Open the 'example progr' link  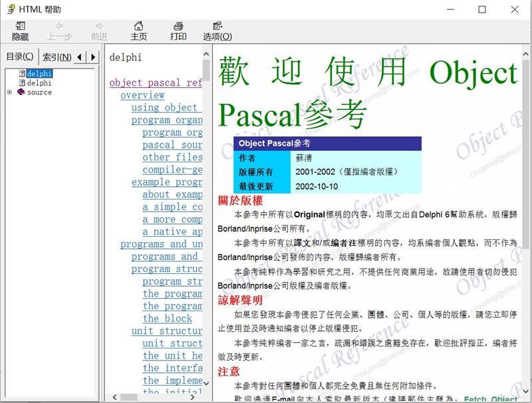(x=167, y=182)
